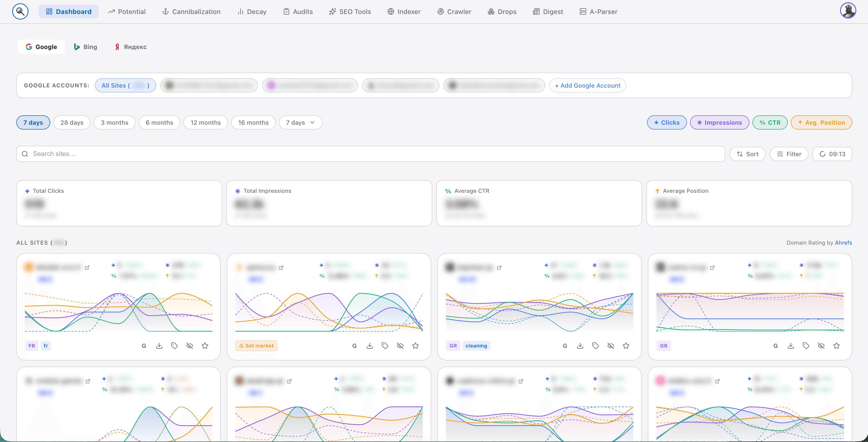Screen dimensions: 868x442
Task: Select the 16 months period
Action: [x=253, y=122]
